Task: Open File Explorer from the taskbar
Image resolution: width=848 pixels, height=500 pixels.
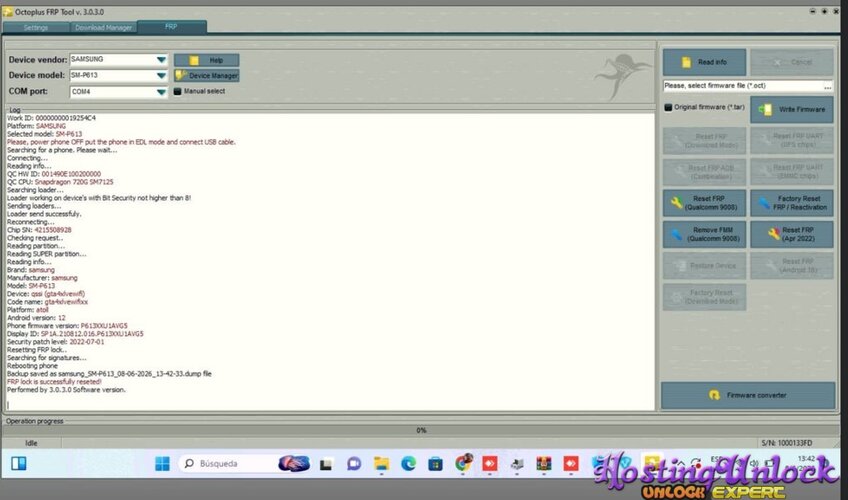Action: (381, 463)
